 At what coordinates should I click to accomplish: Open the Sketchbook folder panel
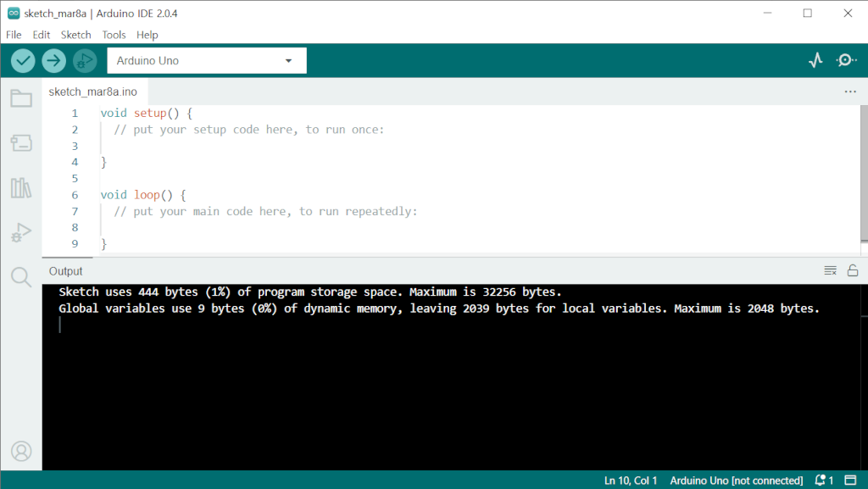click(x=21, y=98)
